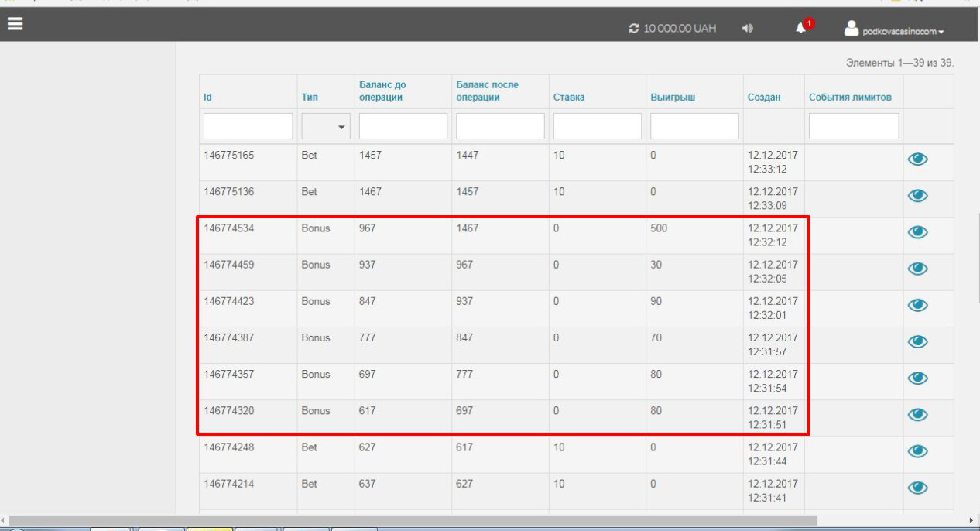View details of the 500 bonus row

pyautogui.click(x=917, y=232)
